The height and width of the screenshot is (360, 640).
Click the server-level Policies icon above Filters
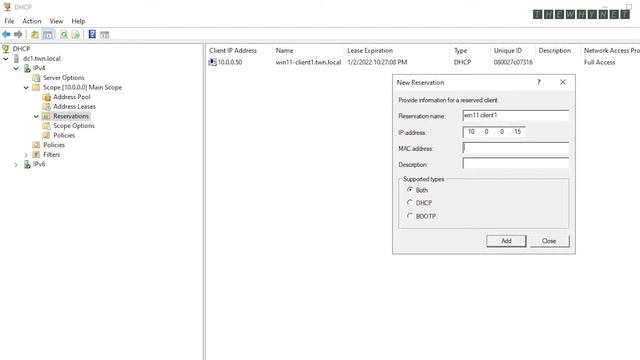coord(36,145)
